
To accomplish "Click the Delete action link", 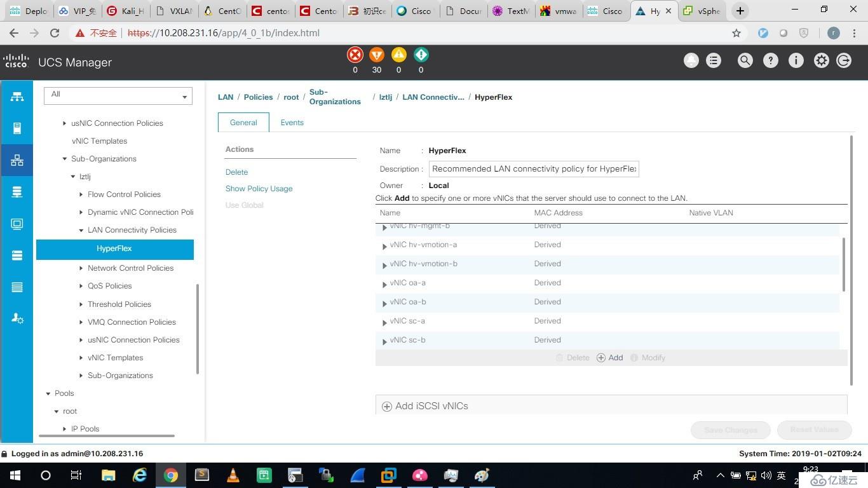I will click(236, 172).
